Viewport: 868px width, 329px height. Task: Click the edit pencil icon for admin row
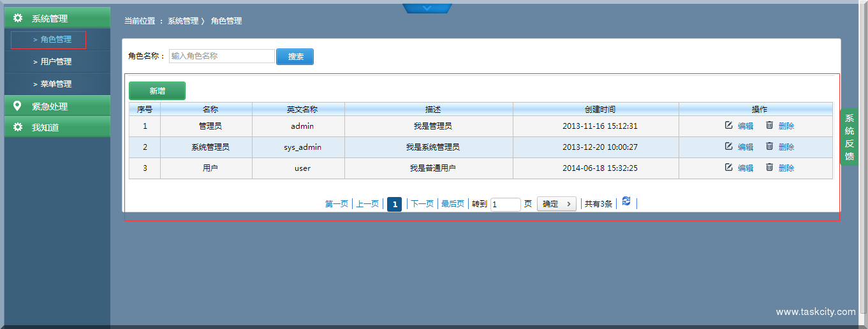728,126
